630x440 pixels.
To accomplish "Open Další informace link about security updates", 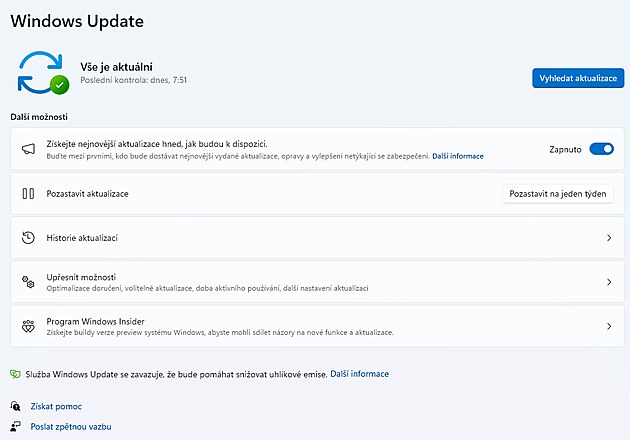I will coord(458,156).
